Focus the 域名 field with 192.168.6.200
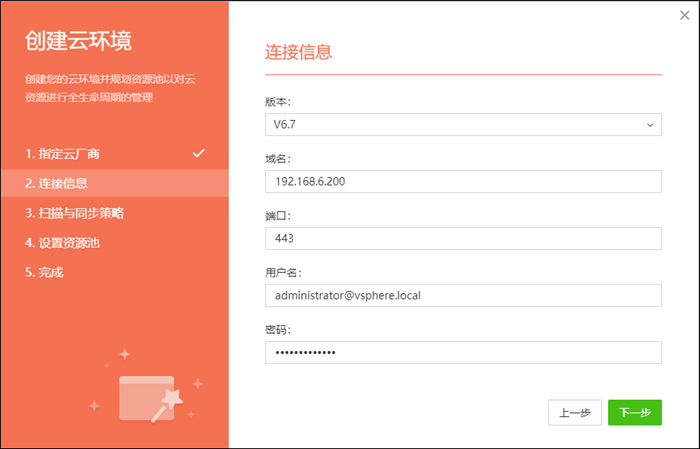Viewport: 700px width, 449px height. pyautogui.click(x=462, y=181)
